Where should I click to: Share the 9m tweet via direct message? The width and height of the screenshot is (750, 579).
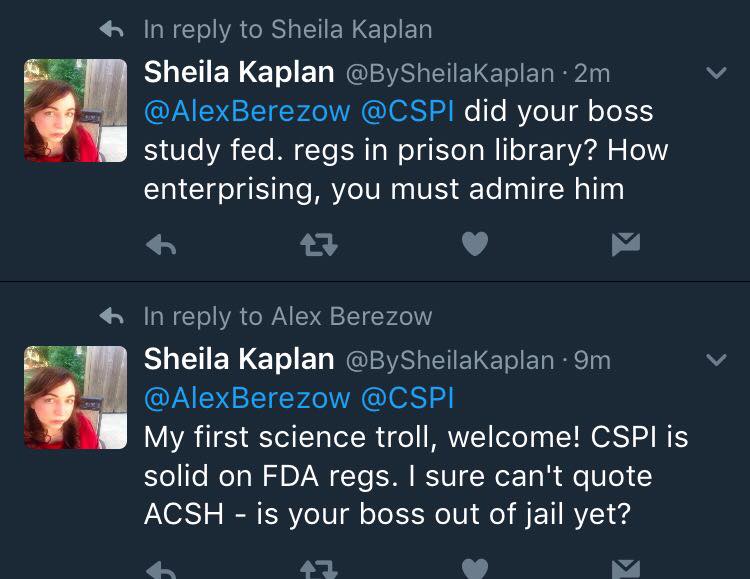[626, 569]
